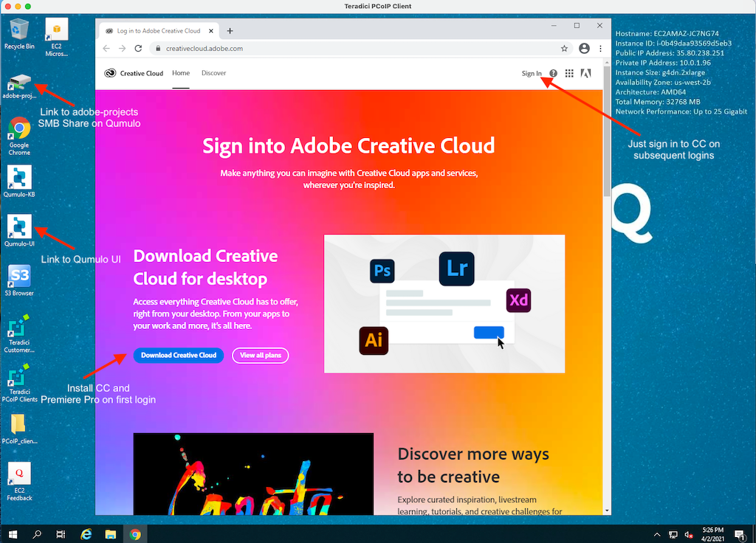Click the Chrome forward arrow
Image resolution: width=756 pixels, height=543 pixels.
[123, 48]
